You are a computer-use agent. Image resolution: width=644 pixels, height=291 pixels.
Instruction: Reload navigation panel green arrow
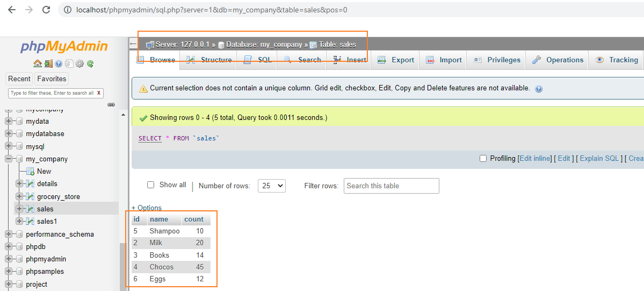click(90, 64)
